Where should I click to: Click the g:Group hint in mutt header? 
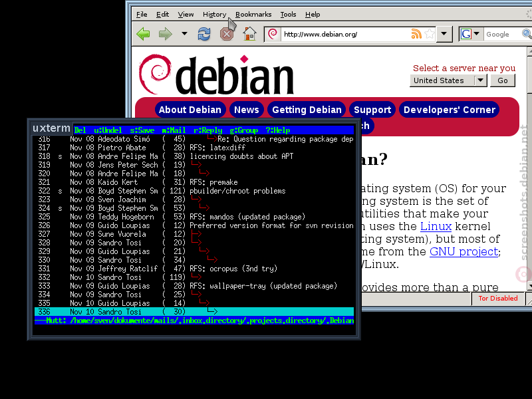(243, 130)
